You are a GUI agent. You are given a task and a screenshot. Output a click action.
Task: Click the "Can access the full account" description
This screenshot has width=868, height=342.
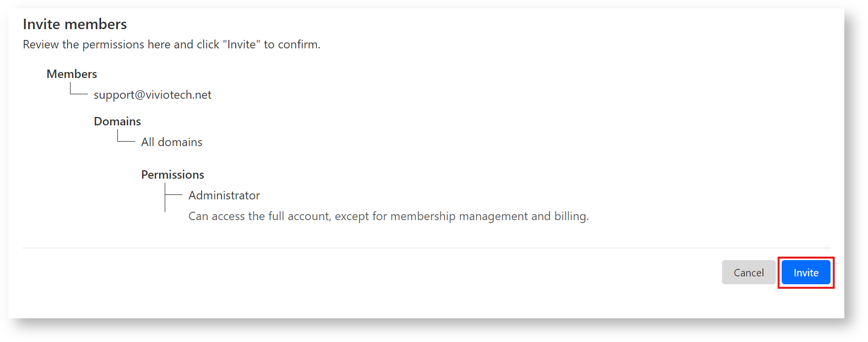point(388,216)
